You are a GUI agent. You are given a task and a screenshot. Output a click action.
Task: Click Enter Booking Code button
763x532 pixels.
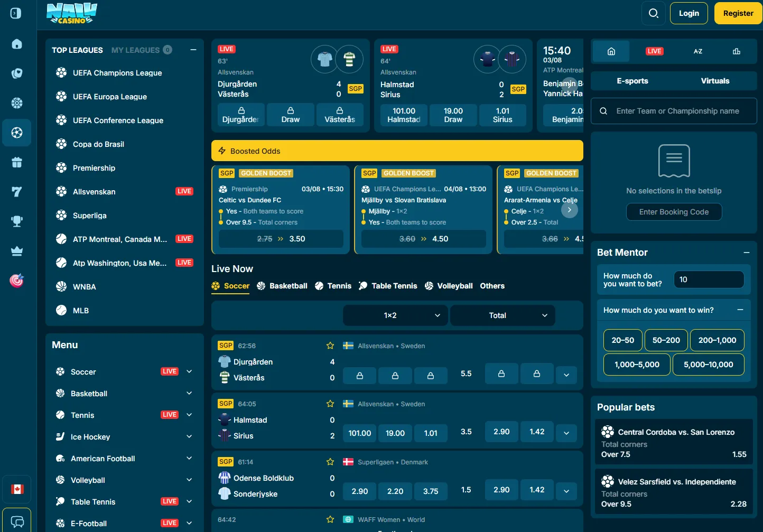coord(674,212)
